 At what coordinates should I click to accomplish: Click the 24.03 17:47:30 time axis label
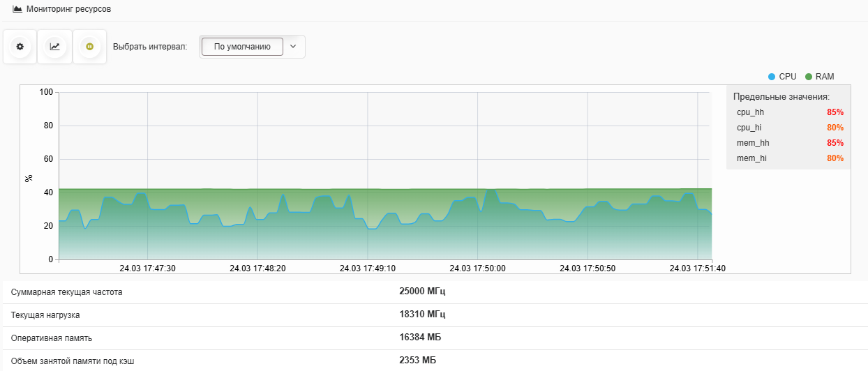(x=147, y=268)
